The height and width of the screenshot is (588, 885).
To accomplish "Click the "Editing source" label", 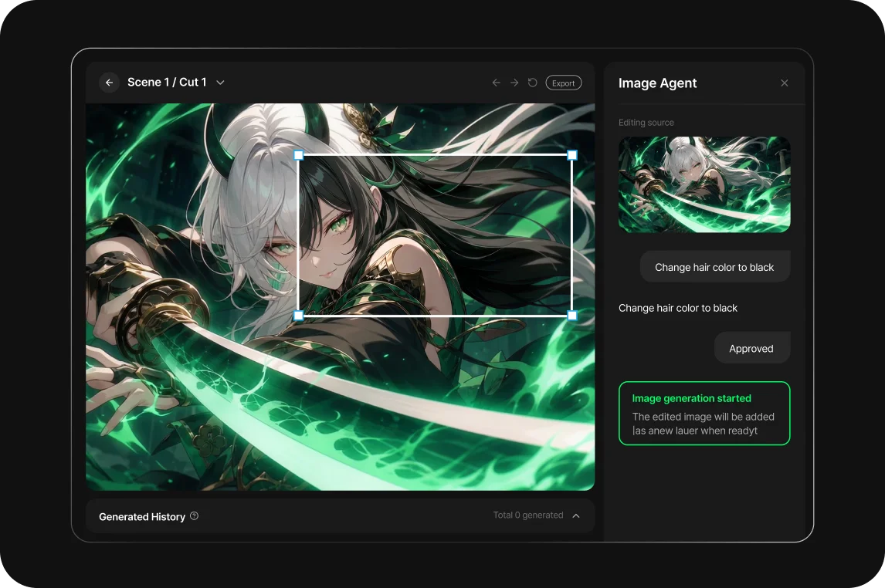I will (x=646, y=123).
